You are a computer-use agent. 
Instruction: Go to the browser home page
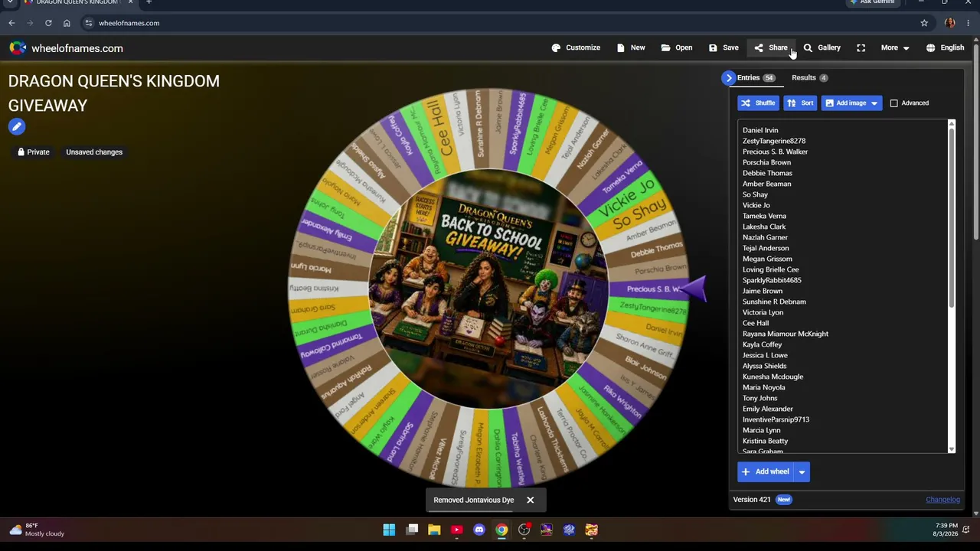click(x=67, y=23)
